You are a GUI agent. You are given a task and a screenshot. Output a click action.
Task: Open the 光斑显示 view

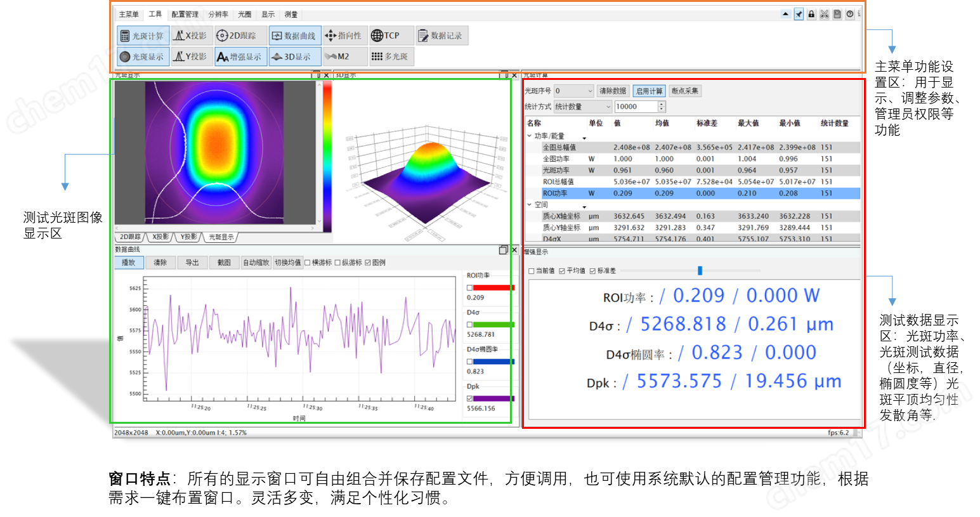point(143,56)
